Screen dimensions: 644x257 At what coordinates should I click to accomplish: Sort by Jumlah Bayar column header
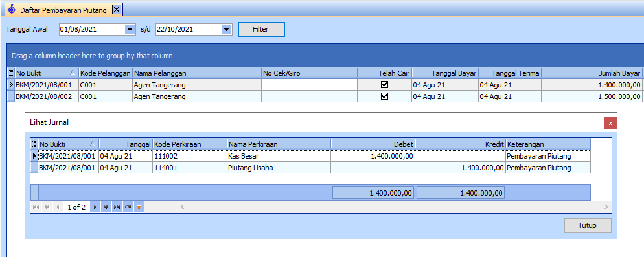coord(592,73)
